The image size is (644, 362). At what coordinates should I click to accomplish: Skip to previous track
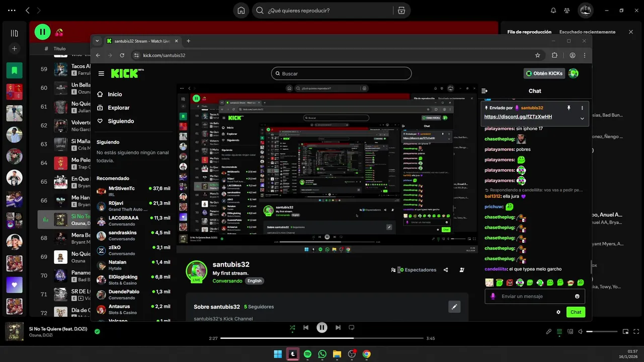coord(306,328)
